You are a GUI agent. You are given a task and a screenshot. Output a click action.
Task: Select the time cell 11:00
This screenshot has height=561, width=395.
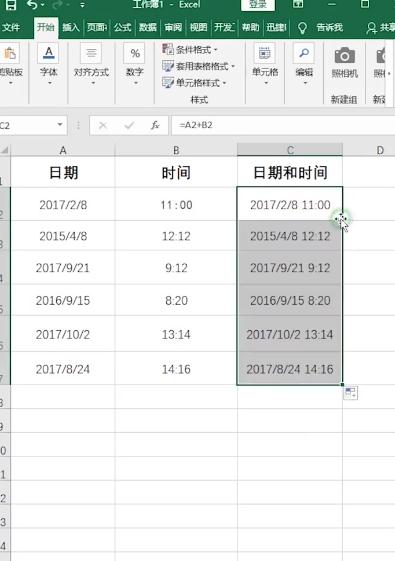[176, 204]
